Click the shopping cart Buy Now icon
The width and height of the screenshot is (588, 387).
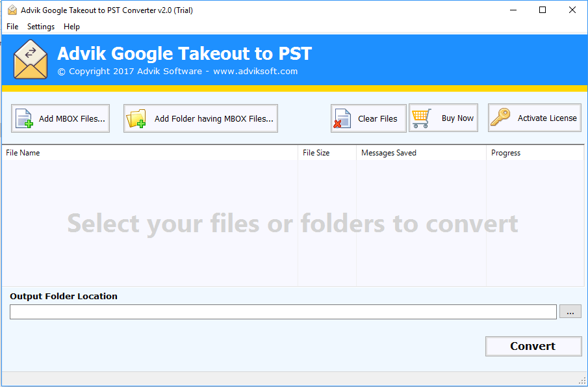422,118
